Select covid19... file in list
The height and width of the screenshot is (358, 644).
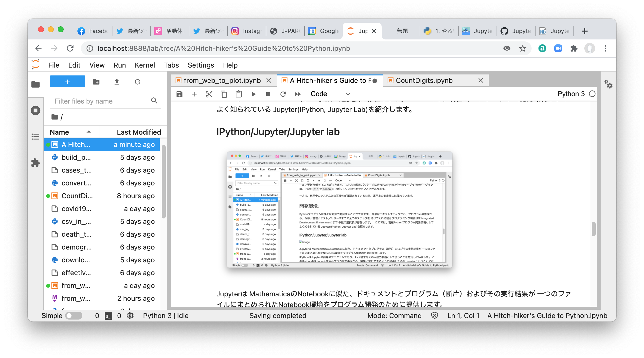point(102,209)
